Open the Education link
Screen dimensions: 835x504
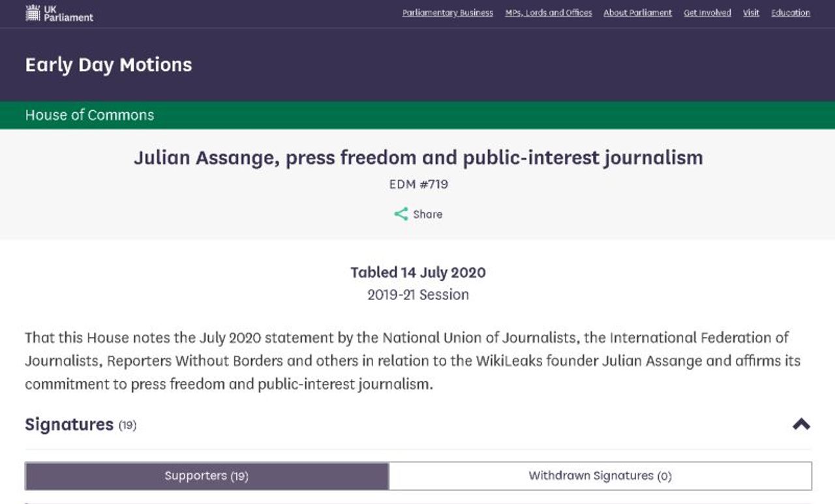(x=791, y=13)
